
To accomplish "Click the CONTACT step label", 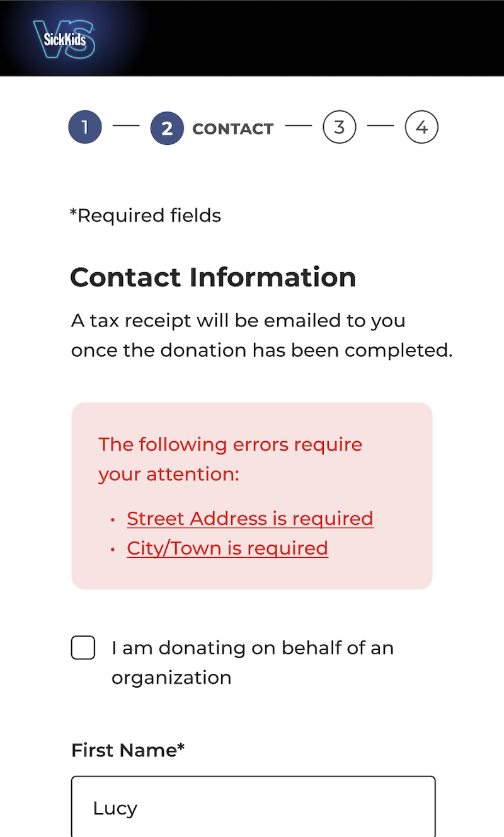I will (233, 129).
